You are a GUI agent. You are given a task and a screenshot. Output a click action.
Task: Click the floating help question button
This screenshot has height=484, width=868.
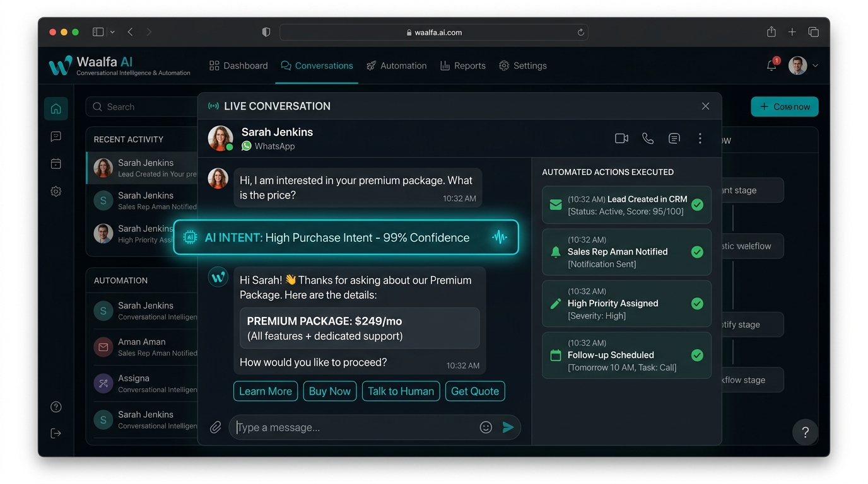pyautogui.click(x=805, y=432)
